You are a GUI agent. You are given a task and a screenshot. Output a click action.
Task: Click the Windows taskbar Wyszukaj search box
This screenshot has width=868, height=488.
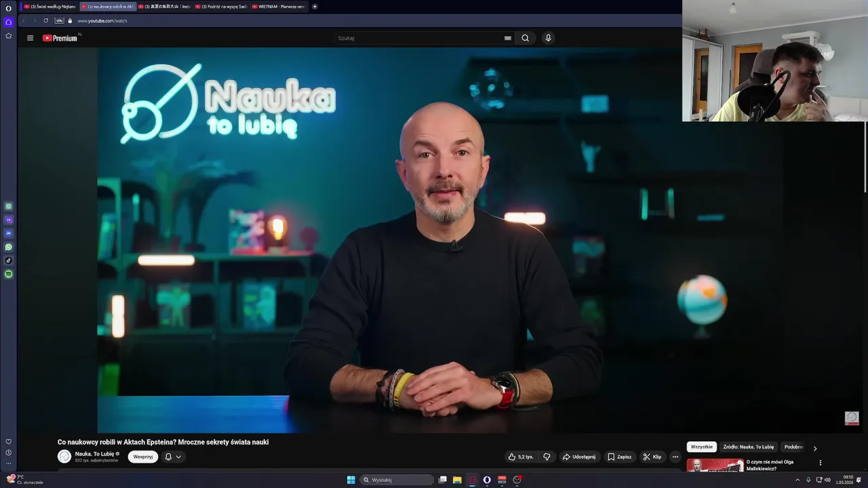click(397, 480)
